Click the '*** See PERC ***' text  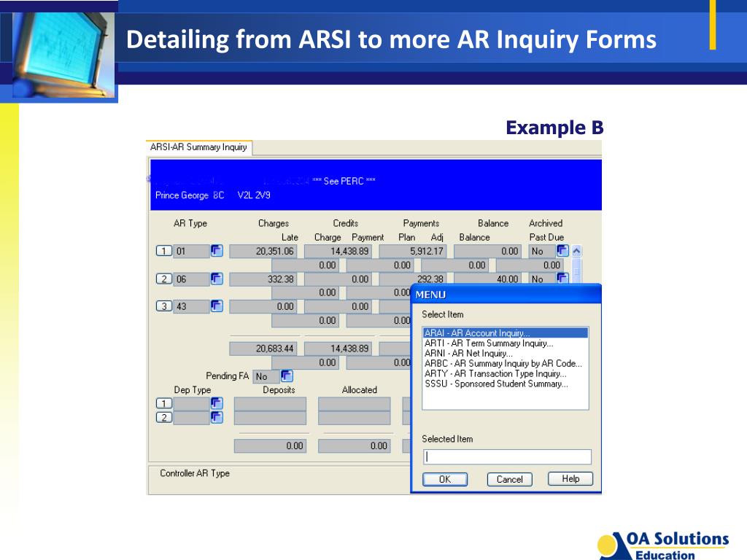click(x=344, y=181)
